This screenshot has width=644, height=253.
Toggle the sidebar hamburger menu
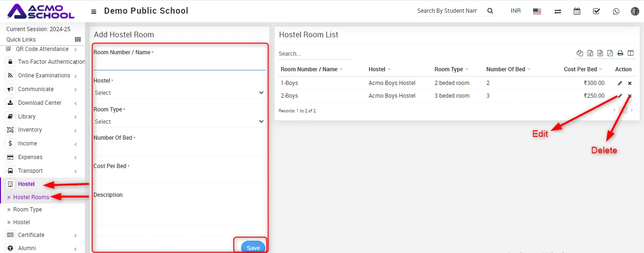point(94,11)
